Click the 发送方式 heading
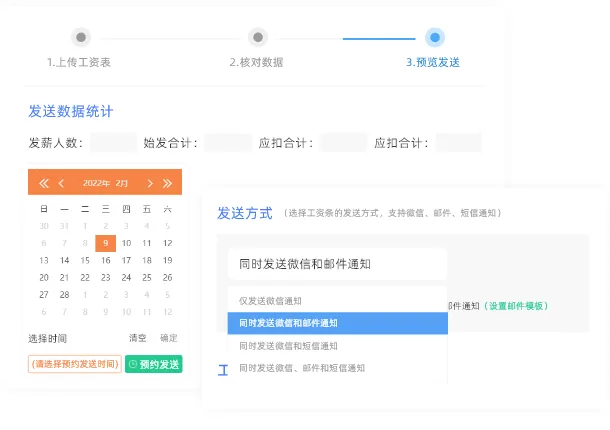Viewport: 610px width, 430px height. pos(245,213)
